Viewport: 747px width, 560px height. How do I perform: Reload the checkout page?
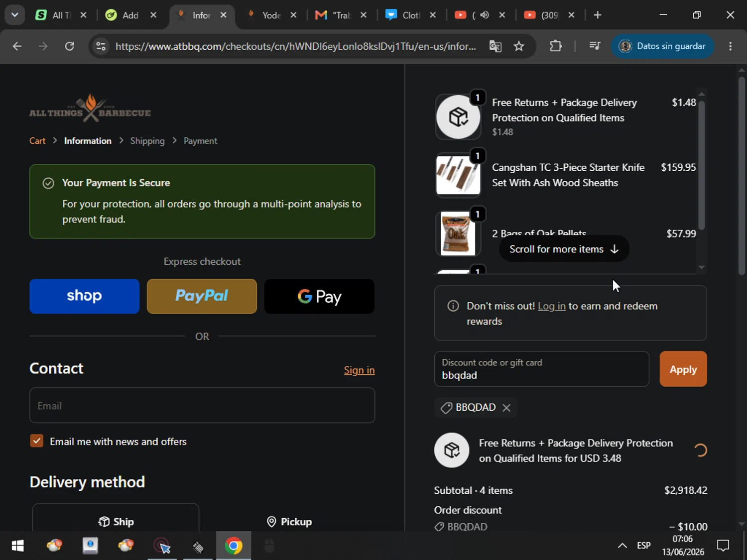coord(70,46)
